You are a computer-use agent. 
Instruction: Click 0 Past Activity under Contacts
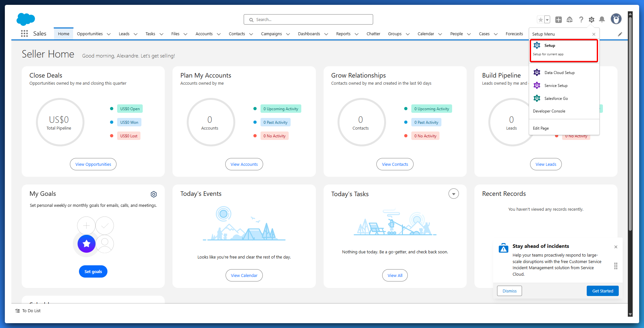427,122
